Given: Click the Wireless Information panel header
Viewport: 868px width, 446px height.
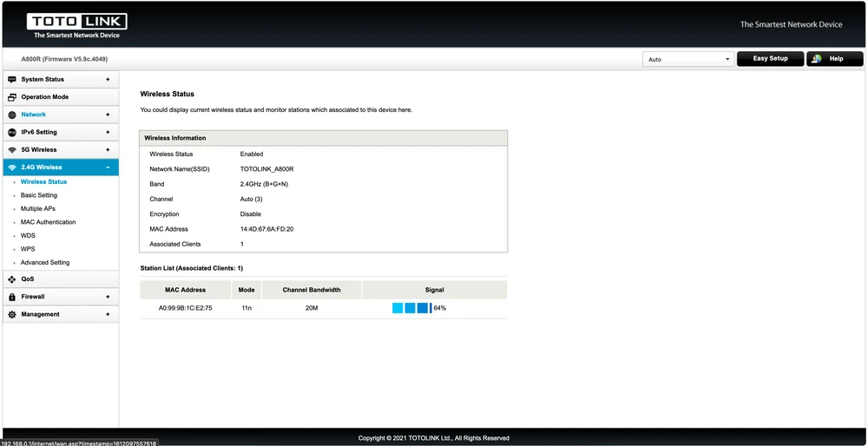Looking at the screenshot, I should [323, 138].
